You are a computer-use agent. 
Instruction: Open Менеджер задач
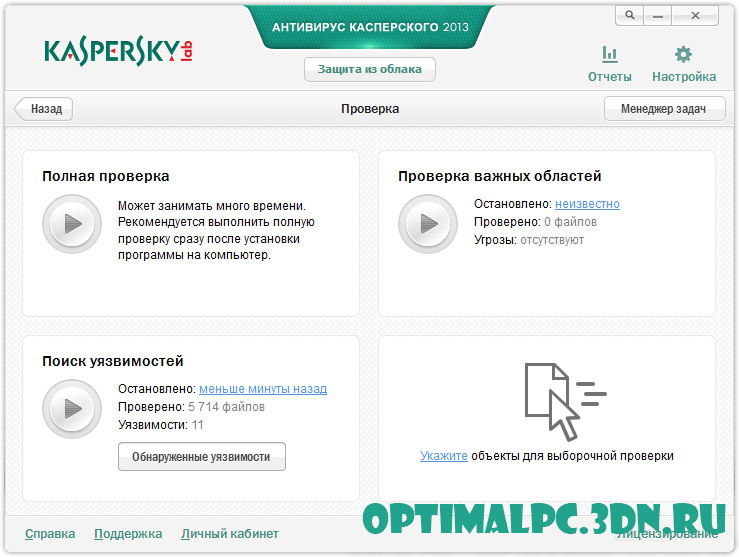point(664,109)
